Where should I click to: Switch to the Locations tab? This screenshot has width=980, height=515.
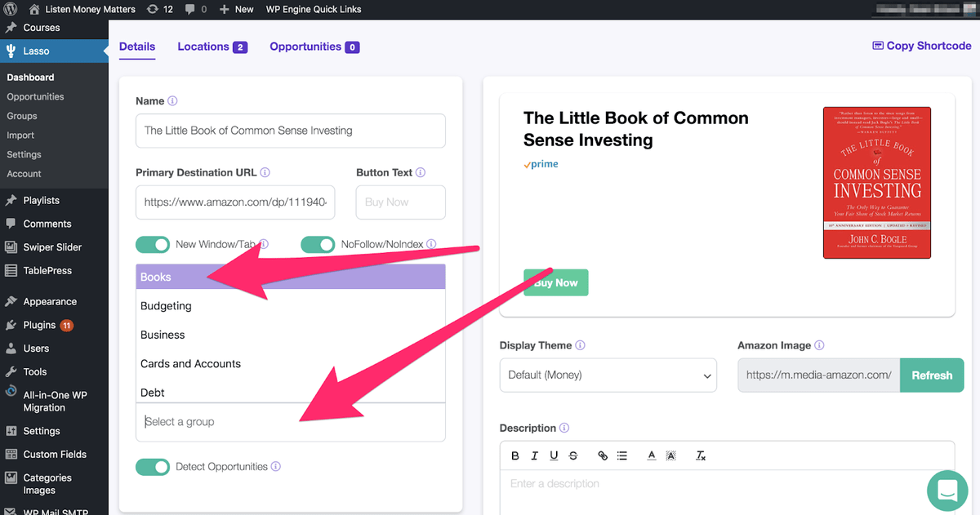pos(212,47)
